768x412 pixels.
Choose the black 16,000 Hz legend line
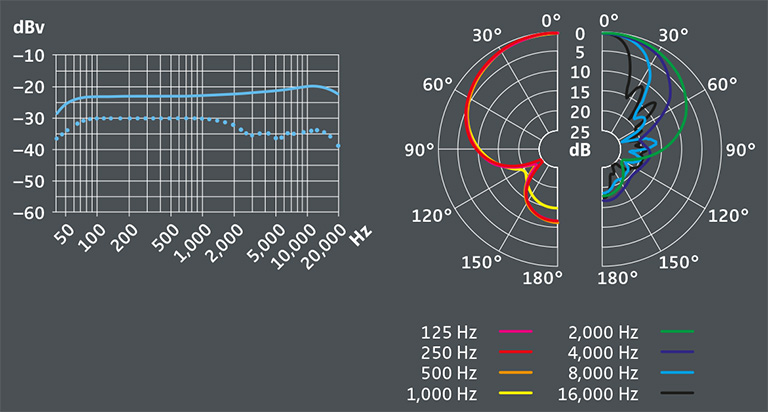pos(677,392)
